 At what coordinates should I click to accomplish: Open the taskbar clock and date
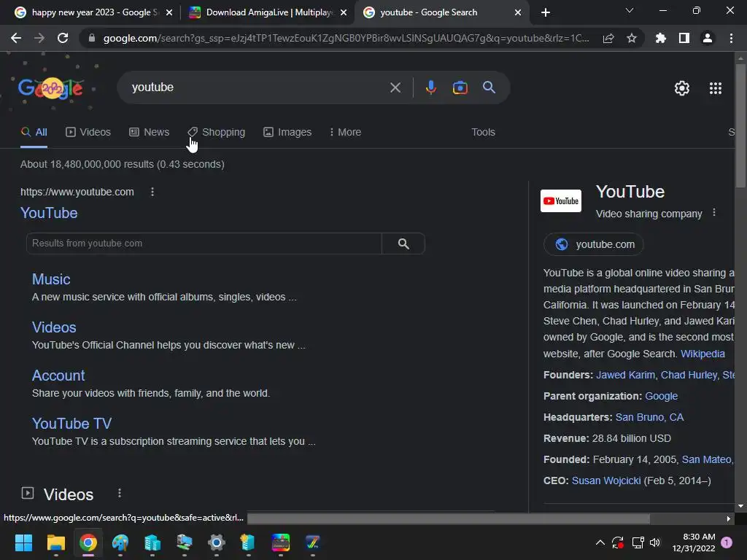point(694,542)
